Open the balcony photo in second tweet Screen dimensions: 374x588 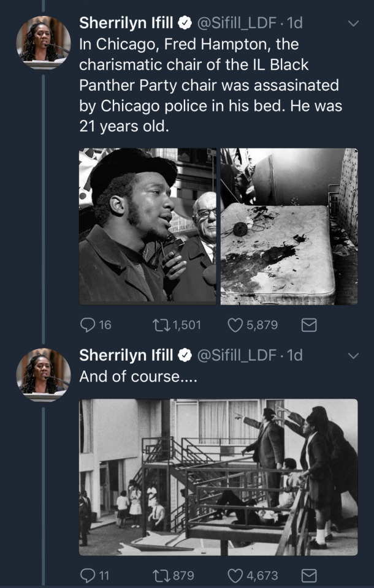218,477
